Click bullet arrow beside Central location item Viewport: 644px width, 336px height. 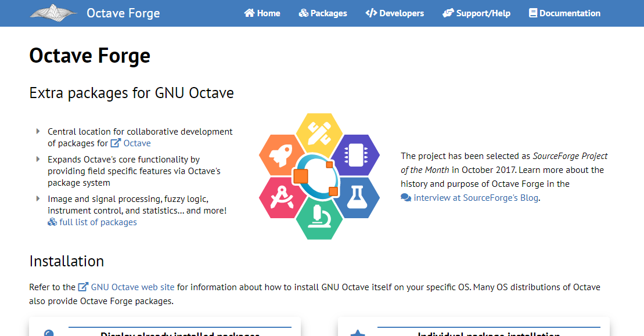pos(38,131)
